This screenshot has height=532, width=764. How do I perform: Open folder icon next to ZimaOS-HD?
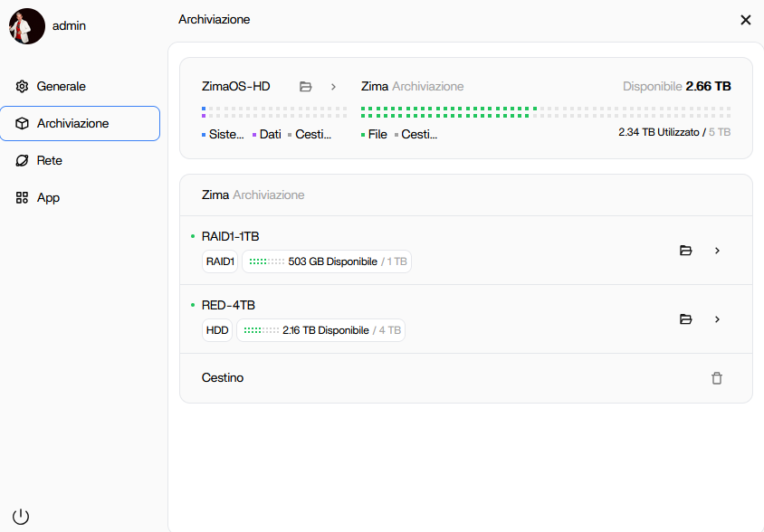click(306, 87)
